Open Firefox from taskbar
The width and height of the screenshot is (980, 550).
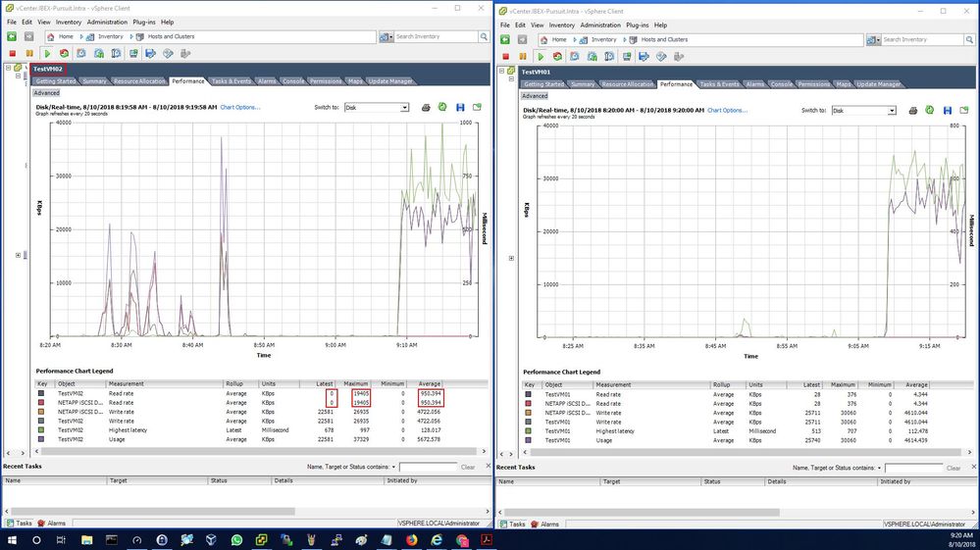[x=411, y=540]
